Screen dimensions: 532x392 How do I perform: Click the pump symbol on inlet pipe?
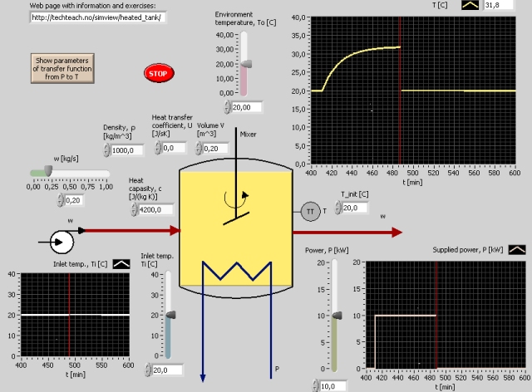tap(61, 241)
